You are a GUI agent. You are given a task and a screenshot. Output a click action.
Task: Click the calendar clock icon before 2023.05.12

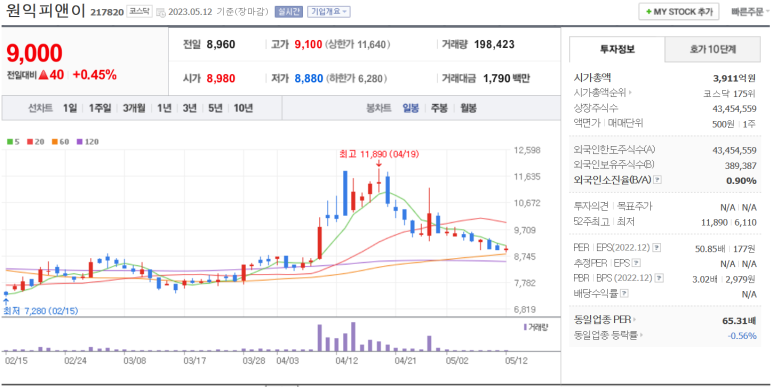tap(161, 13)
